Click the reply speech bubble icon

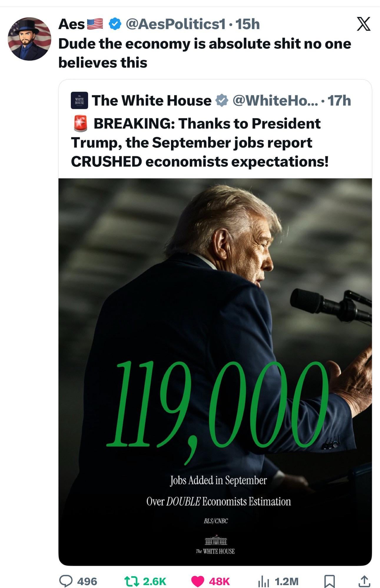pos(66,581)
